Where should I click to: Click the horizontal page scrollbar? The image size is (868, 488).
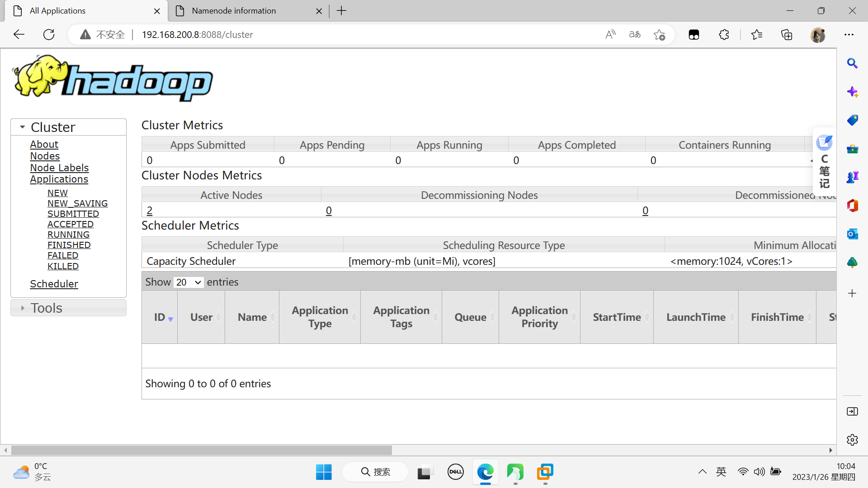[x=201, y=450]
